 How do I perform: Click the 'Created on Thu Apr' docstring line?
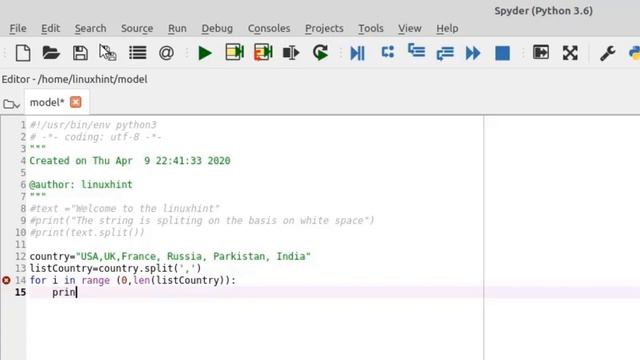pyautogui.click(x=130, y=161)
